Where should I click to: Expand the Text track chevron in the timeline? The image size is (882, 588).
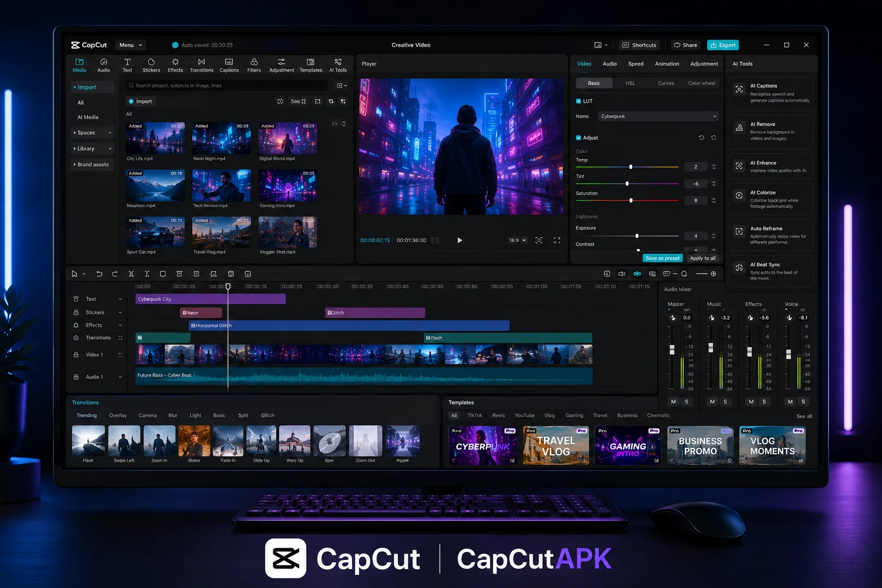tap(120, 299)
